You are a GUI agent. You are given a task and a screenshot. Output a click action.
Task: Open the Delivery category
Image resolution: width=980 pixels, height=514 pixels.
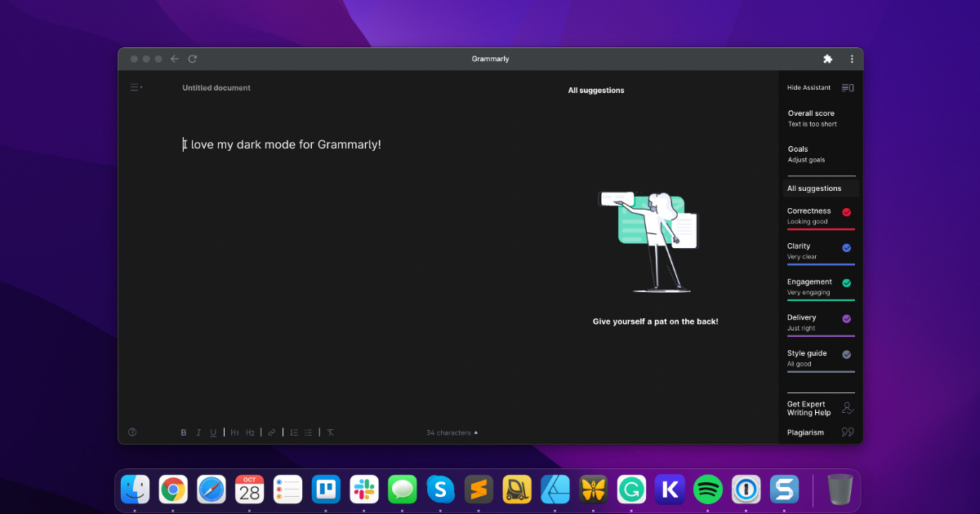tap(821, 323)
